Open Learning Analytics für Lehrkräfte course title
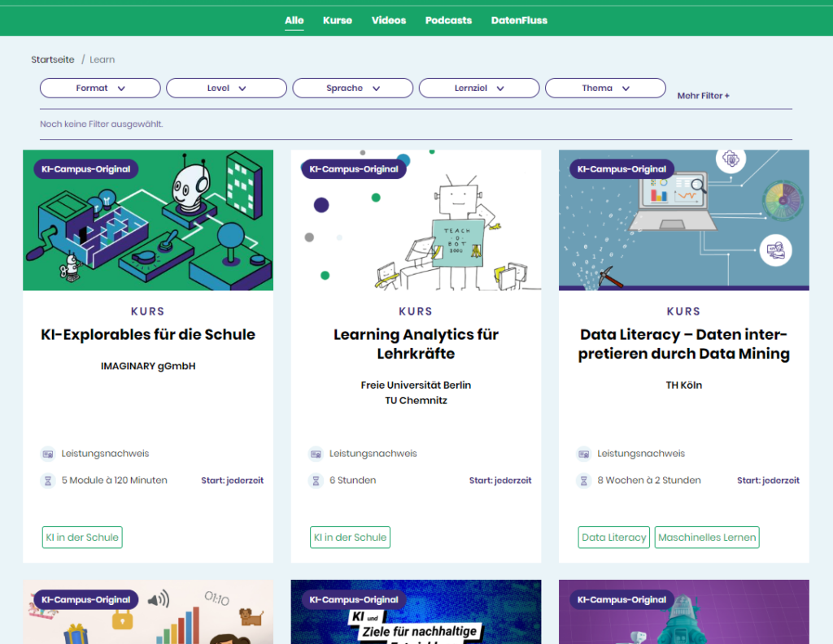 [x=416, y=344]
